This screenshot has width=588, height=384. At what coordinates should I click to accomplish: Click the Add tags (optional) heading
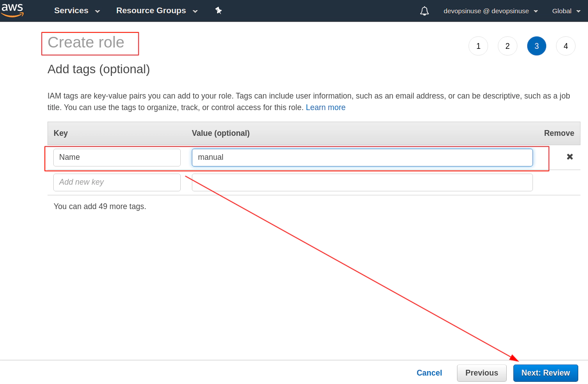pos(99,69)
